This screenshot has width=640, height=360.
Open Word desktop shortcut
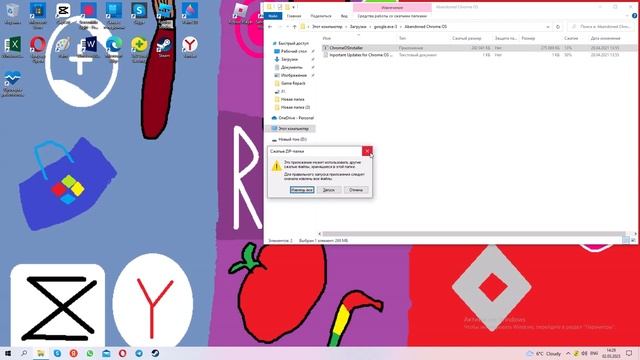(x=88, y=47)
